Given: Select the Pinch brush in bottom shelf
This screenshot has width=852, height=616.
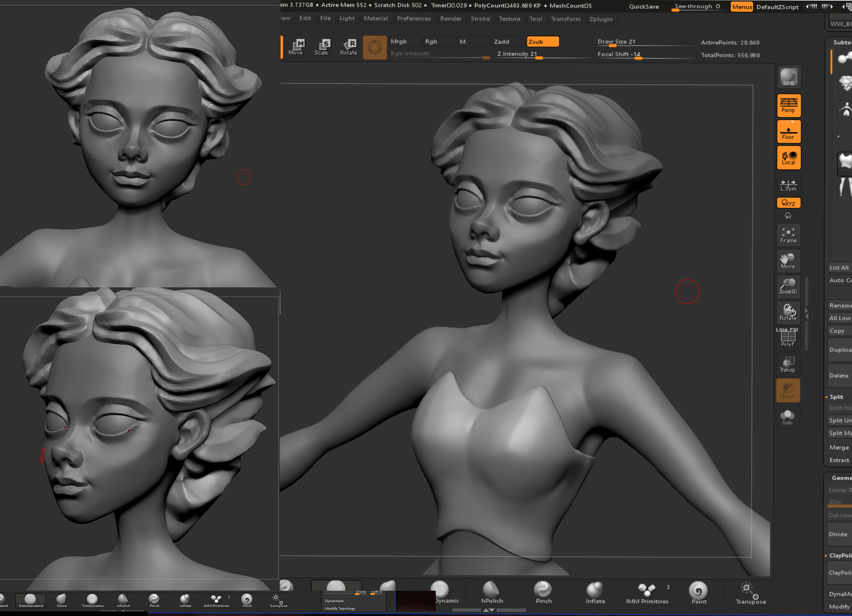Looking at the screenshot, I should (543, 592).
